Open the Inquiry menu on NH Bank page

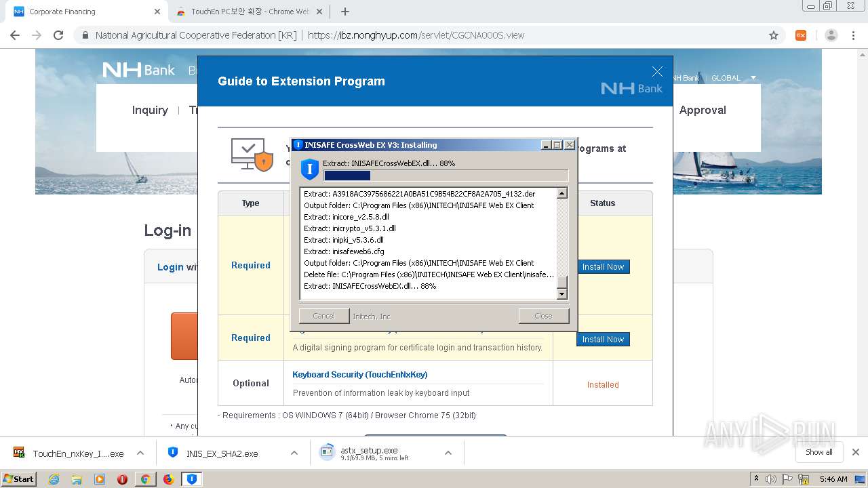pos(150,110)
